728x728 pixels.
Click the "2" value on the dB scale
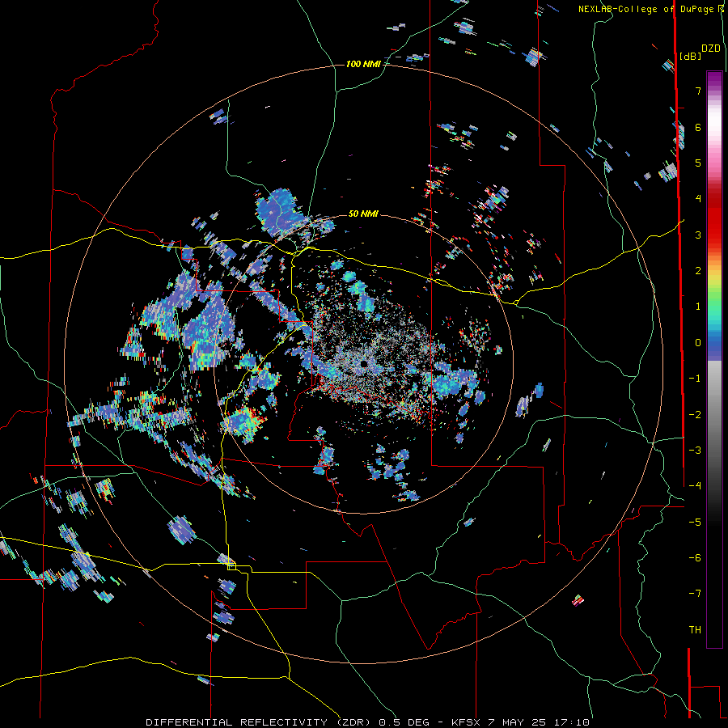pyautogui.click(x=697, y=271)
